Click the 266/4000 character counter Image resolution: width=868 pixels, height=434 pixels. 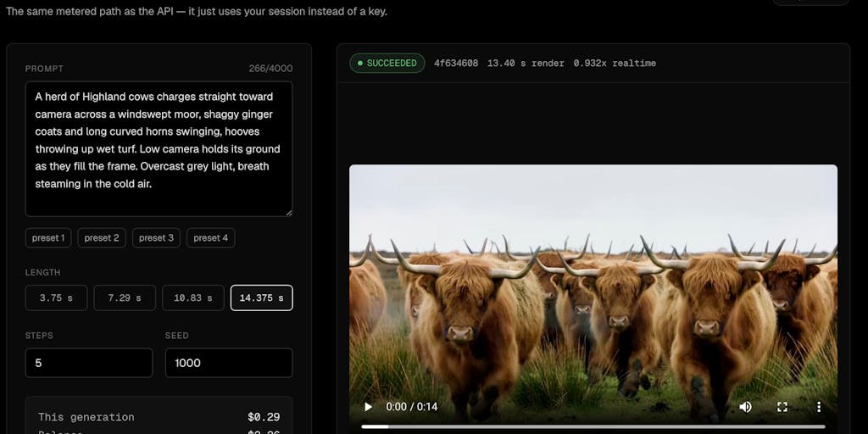[x=270, y=69]
